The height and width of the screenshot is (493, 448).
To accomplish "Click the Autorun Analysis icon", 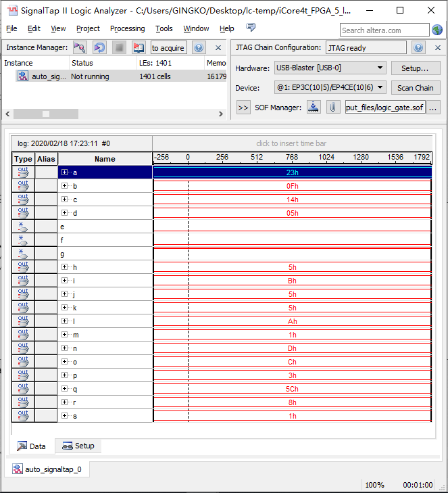I will 99,47.
